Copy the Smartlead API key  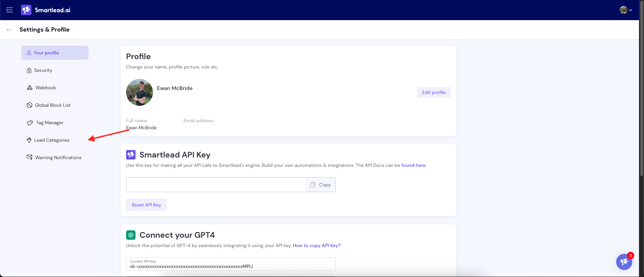point(320,185)
